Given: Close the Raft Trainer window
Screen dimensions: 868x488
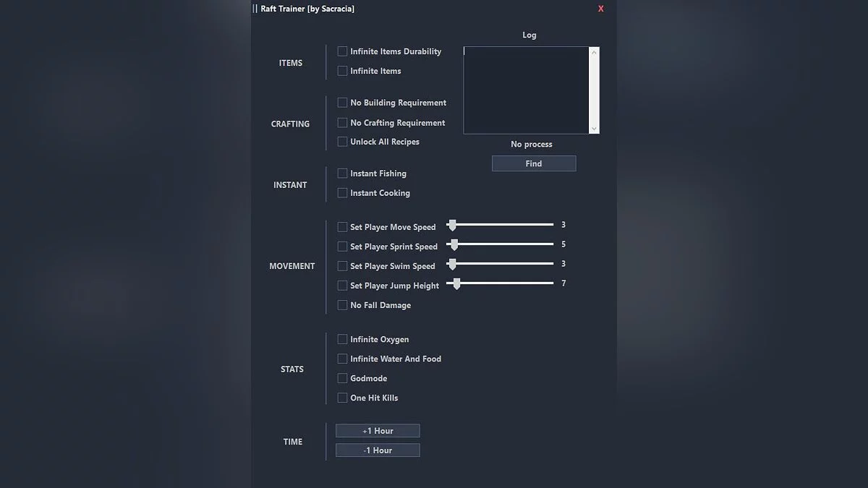Looking at the screenshot, I should 600,9.
